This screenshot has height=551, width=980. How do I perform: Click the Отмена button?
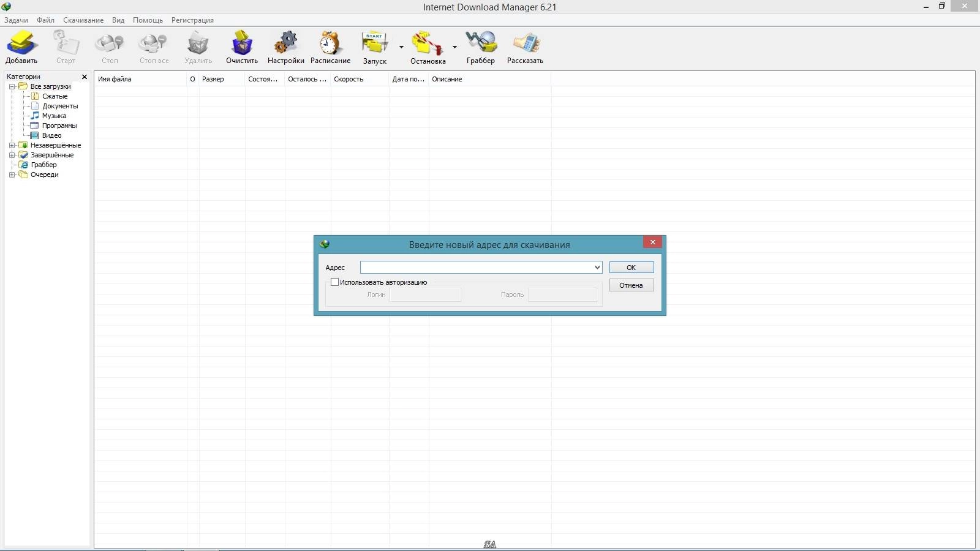point(631,285)
